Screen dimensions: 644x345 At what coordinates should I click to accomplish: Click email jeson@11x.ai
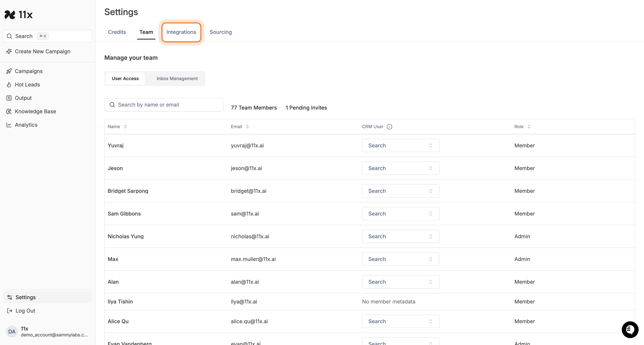click(x=247, y=168)
